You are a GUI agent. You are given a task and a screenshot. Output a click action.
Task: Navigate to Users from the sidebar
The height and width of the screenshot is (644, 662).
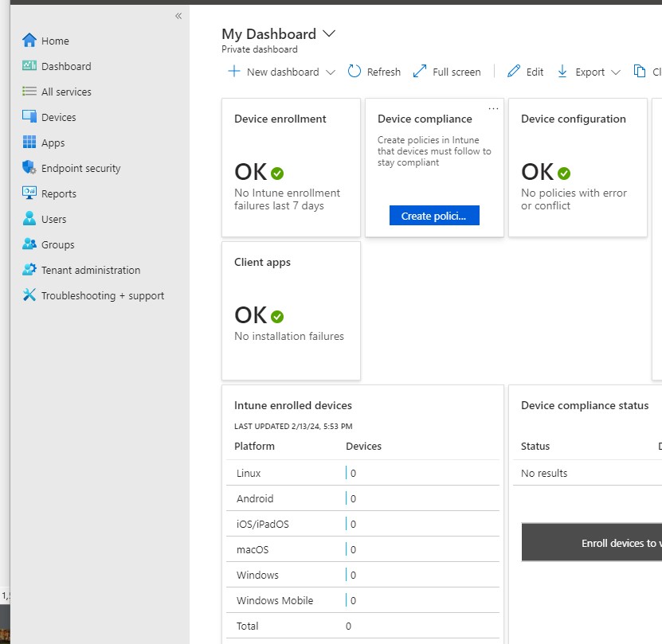[56, 219]
